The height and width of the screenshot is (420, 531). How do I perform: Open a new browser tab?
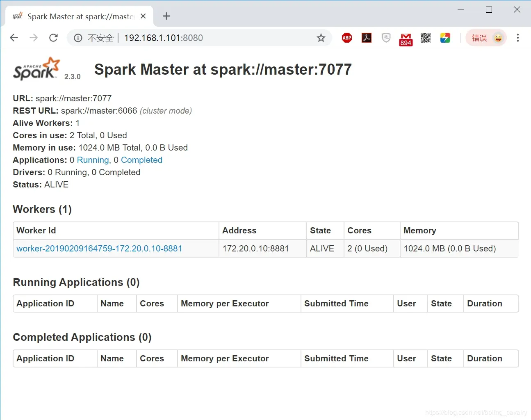(166, 16)
